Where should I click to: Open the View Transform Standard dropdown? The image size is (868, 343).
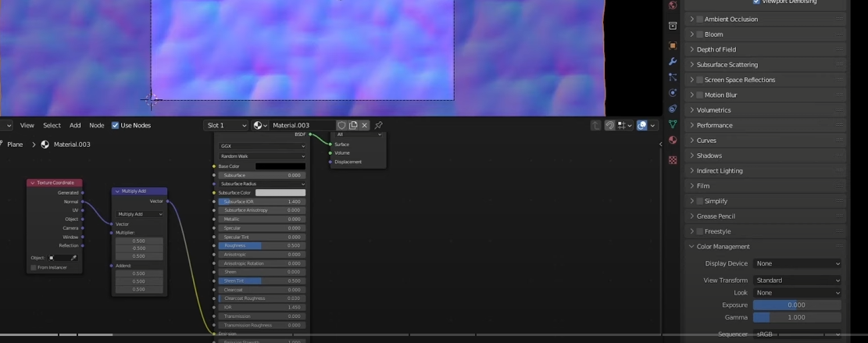(797, 280)
